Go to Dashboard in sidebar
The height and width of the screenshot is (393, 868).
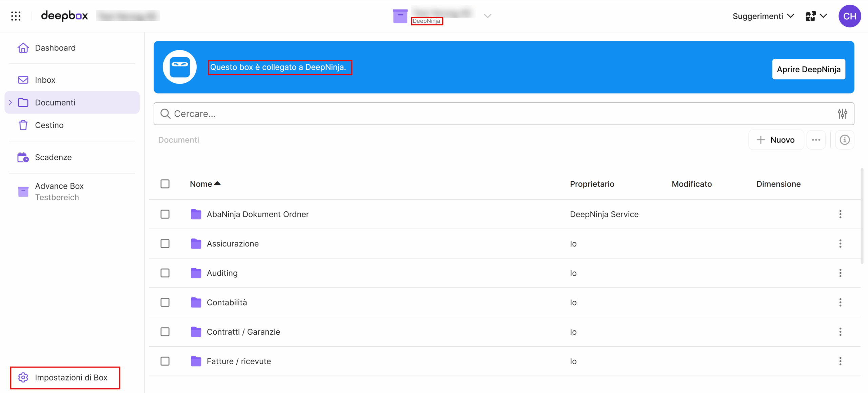tap(72, 48)
